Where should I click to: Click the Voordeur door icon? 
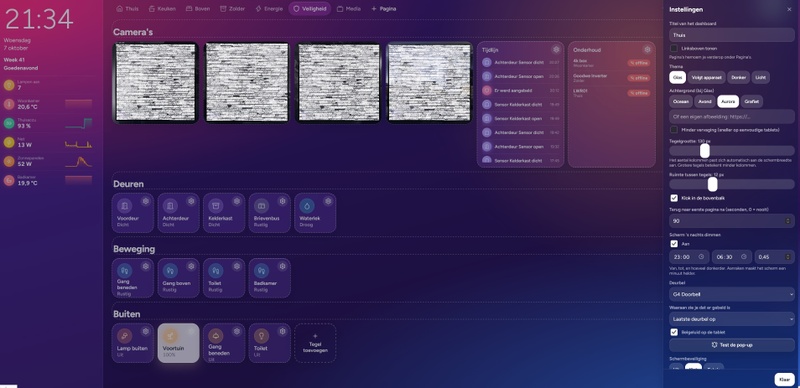[124, 206]
